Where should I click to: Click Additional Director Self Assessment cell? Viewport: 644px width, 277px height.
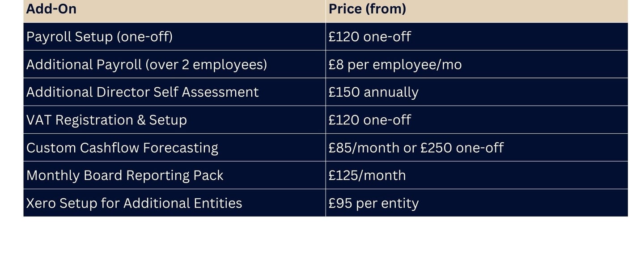[x=174, y=92]
